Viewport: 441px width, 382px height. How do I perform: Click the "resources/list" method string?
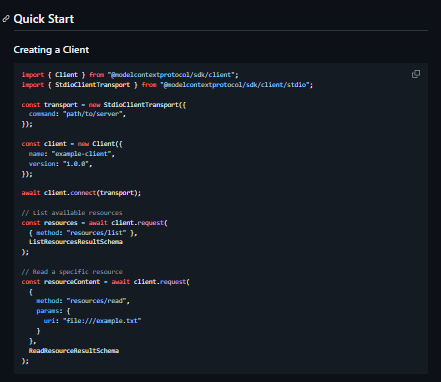(96, 233)
